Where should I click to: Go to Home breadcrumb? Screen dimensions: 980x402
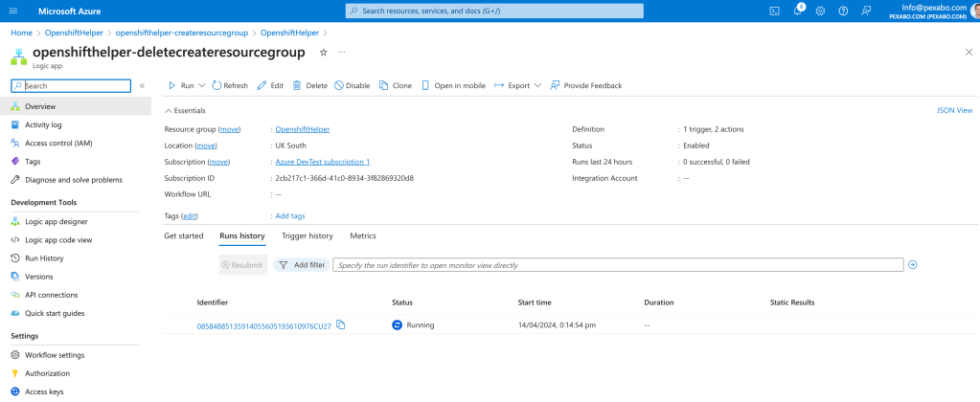(21, 33)
